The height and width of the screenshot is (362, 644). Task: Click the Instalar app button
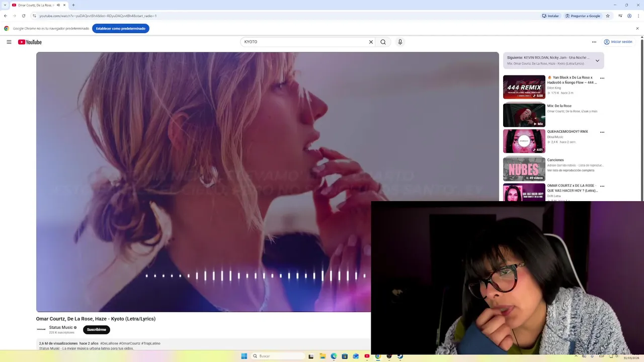coord(550,16)
